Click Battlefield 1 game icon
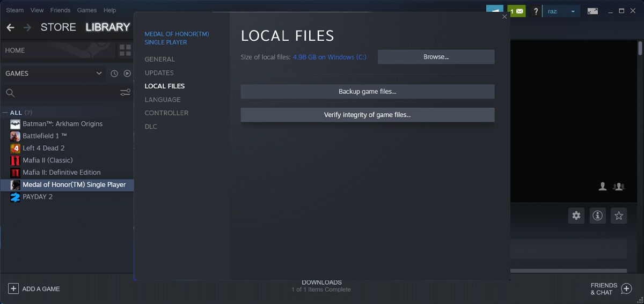 click(15, 136)
